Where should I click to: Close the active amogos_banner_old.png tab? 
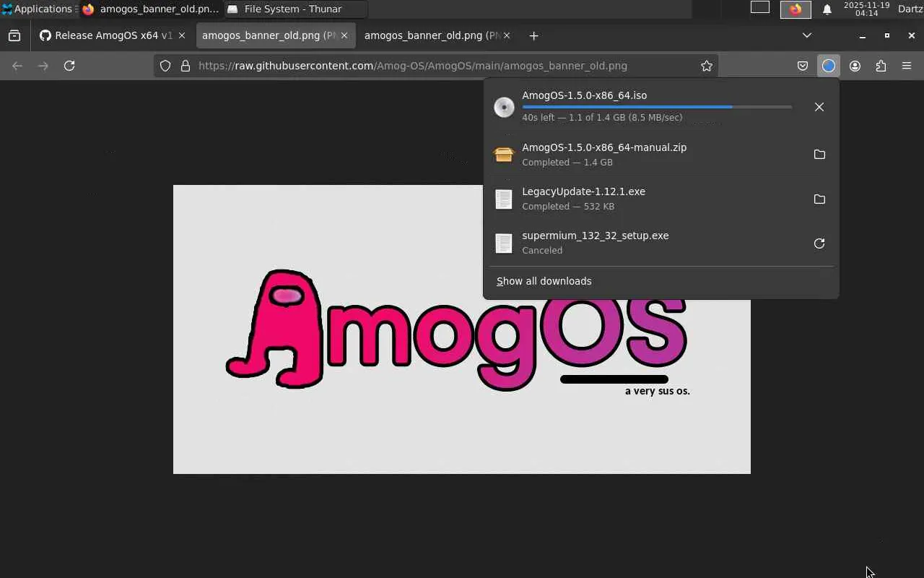344,35
